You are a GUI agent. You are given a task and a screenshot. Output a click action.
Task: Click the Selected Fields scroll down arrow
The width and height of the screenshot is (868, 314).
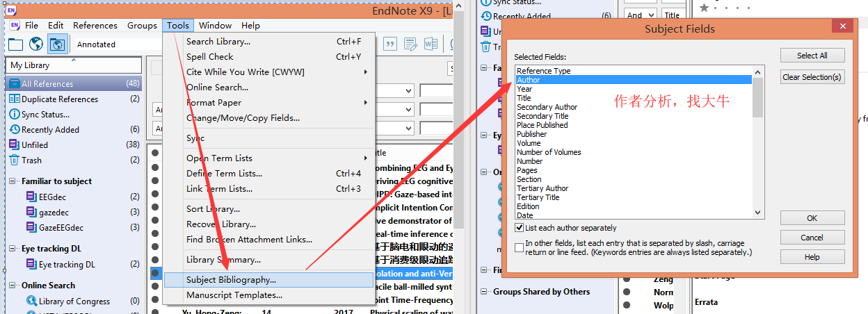click(x=758, y=214)
